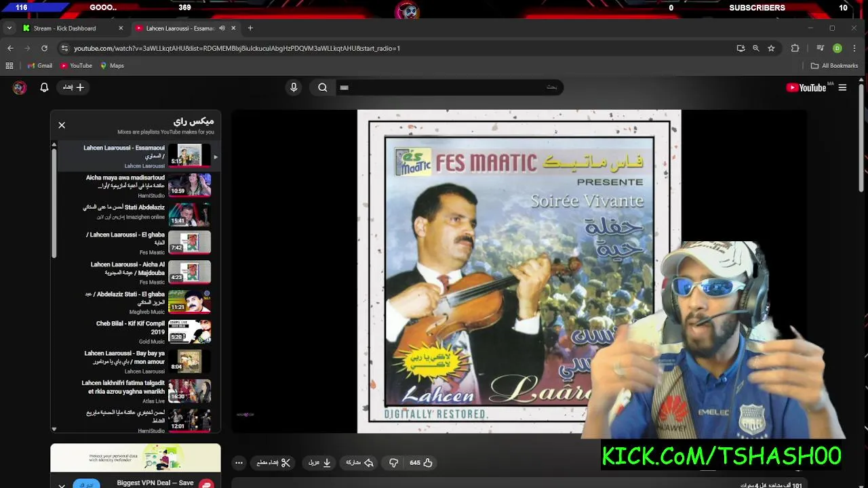This screenshot has width=868, height=488.
Task: Open the All Bookmarks folder
Action: (x=834, y=66)
